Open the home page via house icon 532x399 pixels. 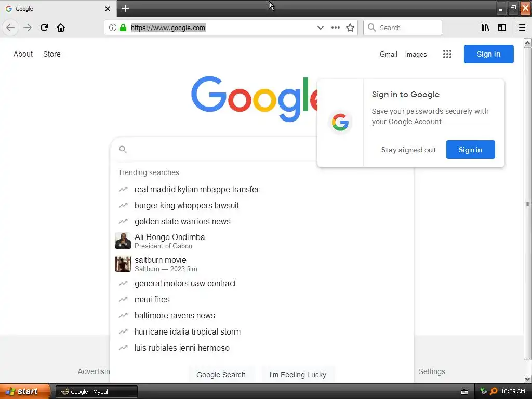pos(61,28)
